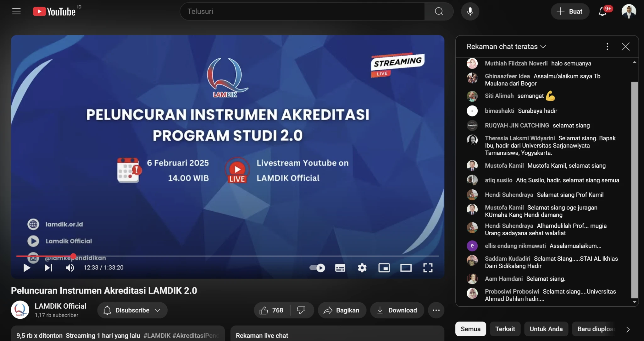Enter fullscreen mode
Image resolution: width=644 pixels, height=341 pixels.
428,268
